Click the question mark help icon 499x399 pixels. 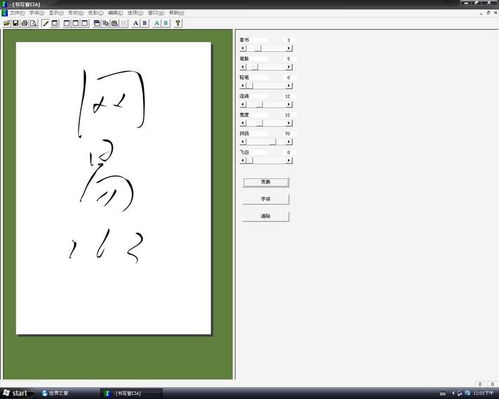(178, 23)
